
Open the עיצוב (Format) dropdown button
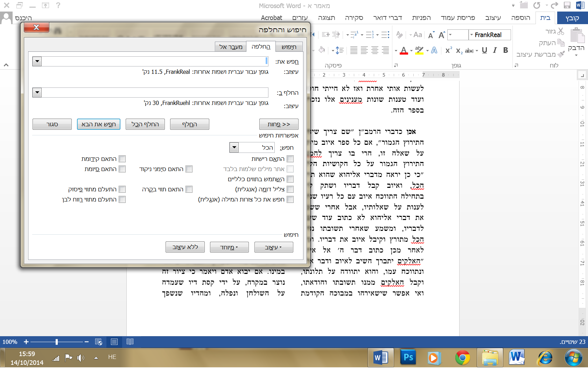point(274,247)
